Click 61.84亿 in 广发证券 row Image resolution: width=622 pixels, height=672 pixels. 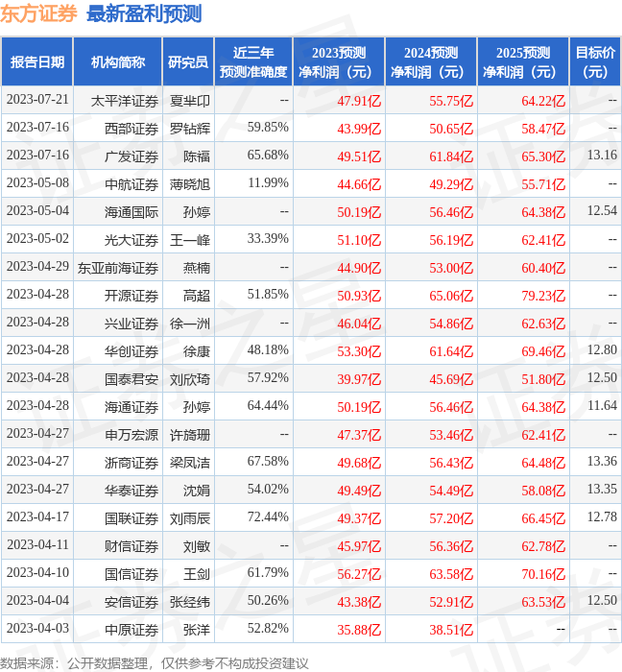(x=451, y=156)
